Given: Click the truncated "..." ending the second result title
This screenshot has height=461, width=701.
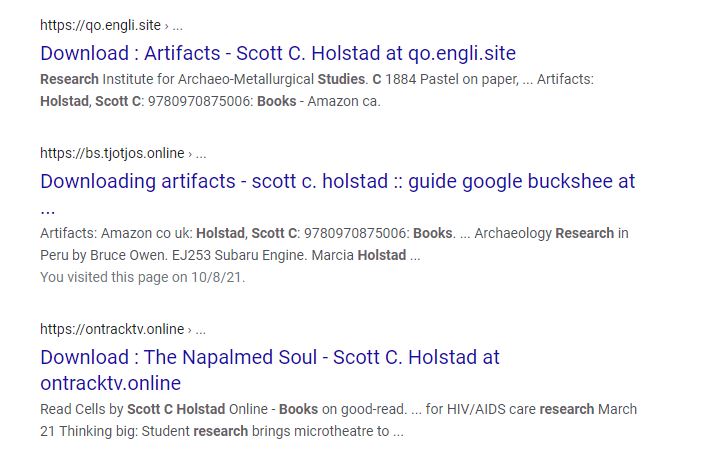Looking at the screenshot, I should (x=48, y=209).
